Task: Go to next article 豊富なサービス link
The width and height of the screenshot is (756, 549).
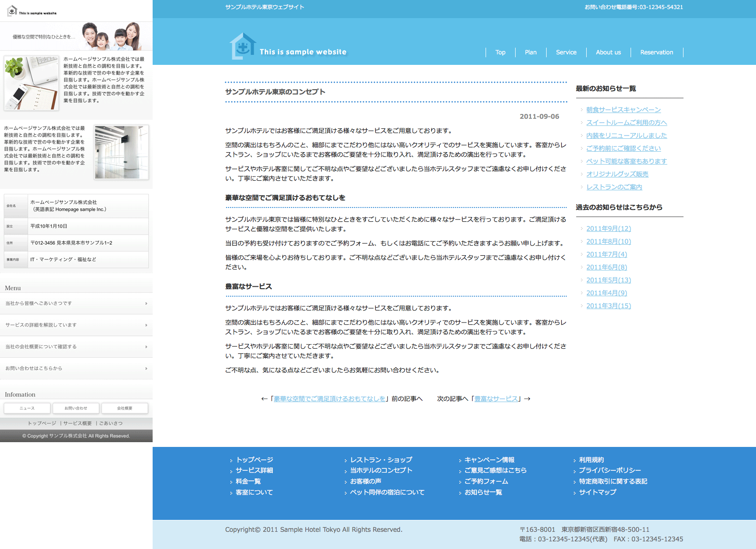Action: [x=496, y=399]
